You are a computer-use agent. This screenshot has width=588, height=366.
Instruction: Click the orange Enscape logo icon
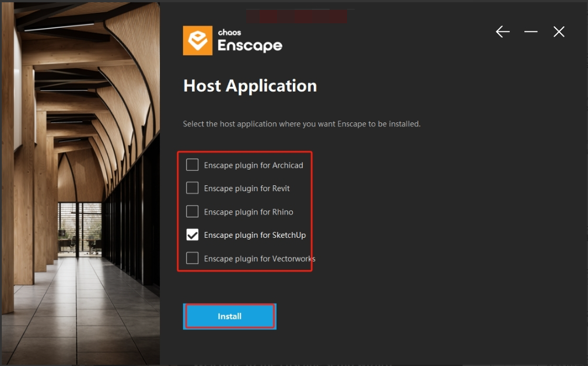click(x=198, y=40)
